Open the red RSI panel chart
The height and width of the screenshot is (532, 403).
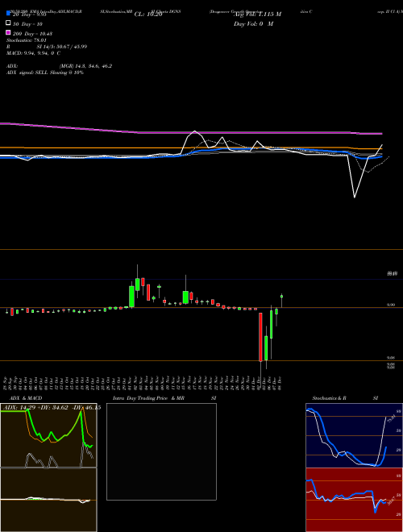[x=354, y=500]
